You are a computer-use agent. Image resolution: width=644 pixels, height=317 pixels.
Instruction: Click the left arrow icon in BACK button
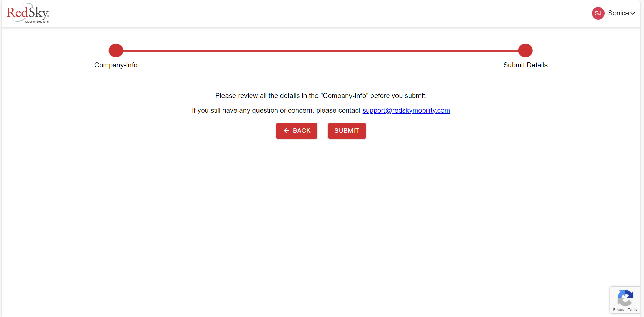click(286, 131)
